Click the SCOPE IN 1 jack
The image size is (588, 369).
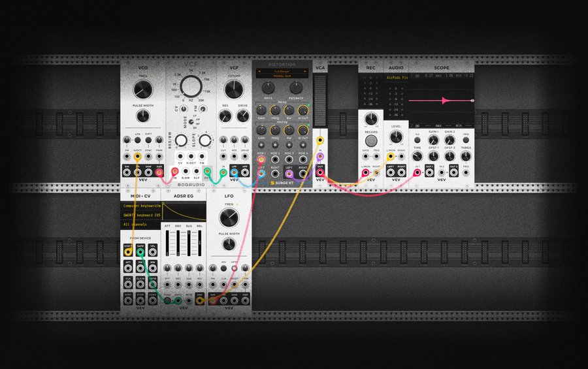(417, 172)
